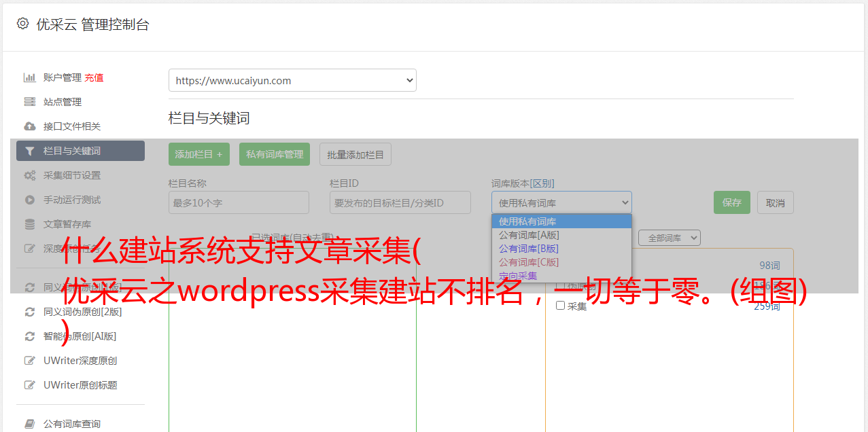Click the red 充值 link
This screenshot has height=432, width=868.
(x=94, y=77)
